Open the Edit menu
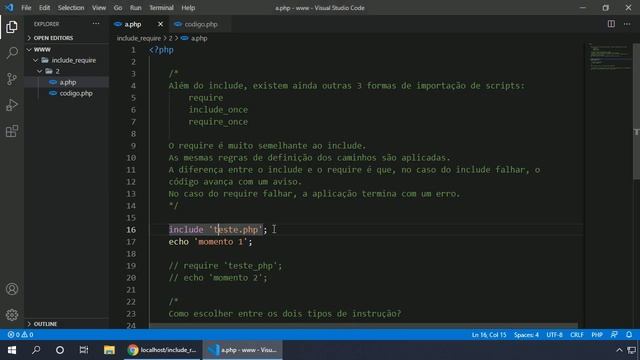This screenshot has width=640, height=360. coord(44,8)
